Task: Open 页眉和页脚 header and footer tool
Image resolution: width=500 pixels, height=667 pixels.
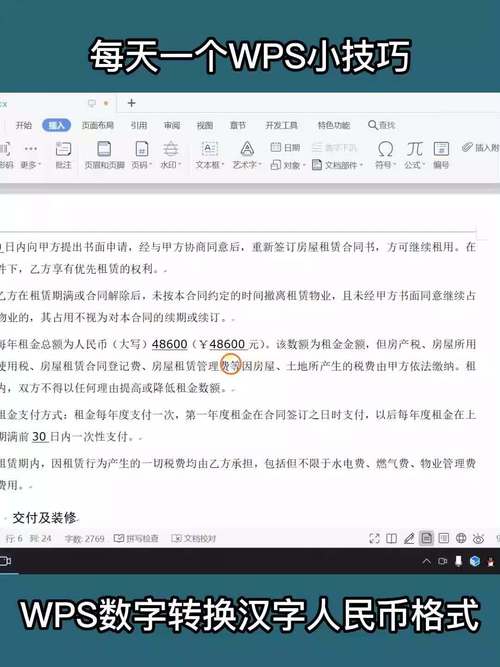Action: click(x=104, y=155)
